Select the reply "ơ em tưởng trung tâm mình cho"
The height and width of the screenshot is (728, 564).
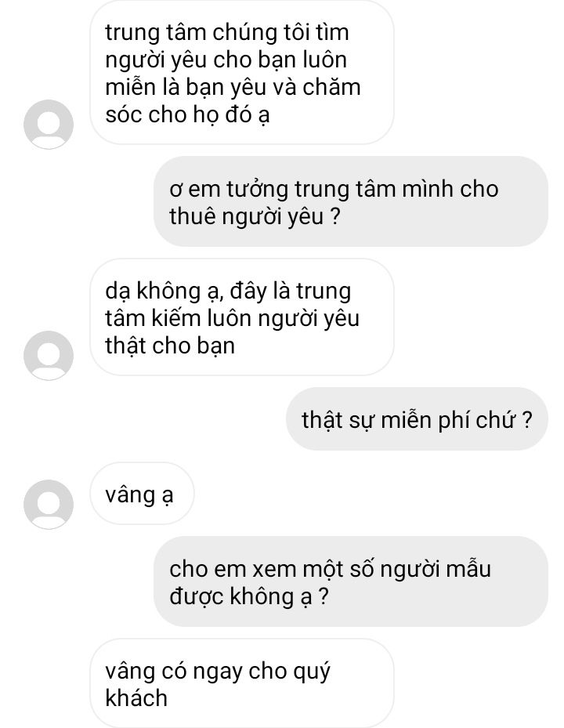[x=351, y=201]
